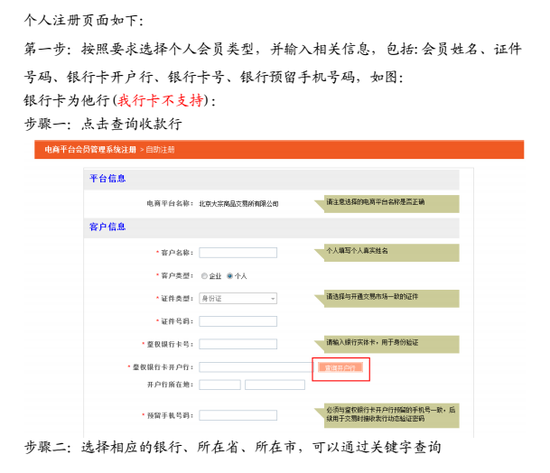Click the 预留手机号码 input field

pyautogui.click(x=238, y=415)
